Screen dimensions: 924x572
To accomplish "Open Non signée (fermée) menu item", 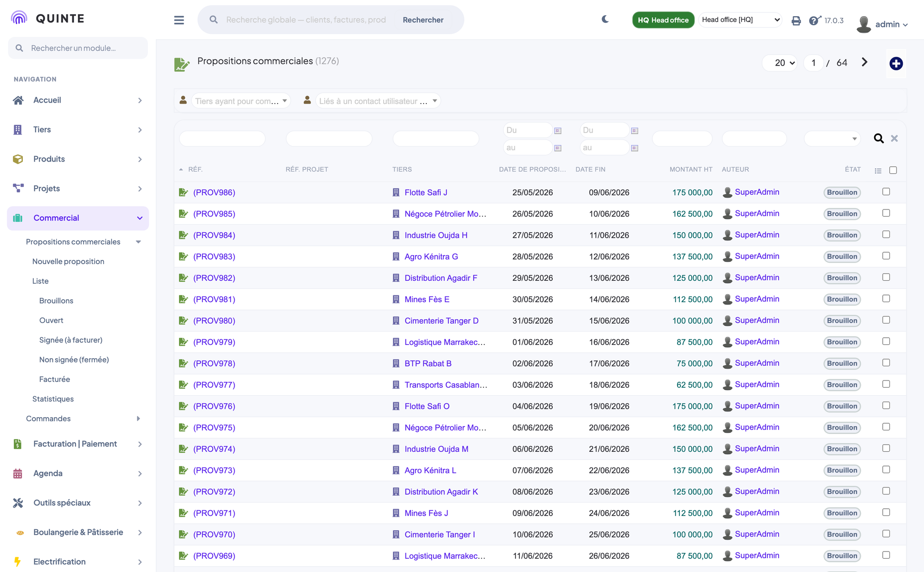I will click(74, 360).
